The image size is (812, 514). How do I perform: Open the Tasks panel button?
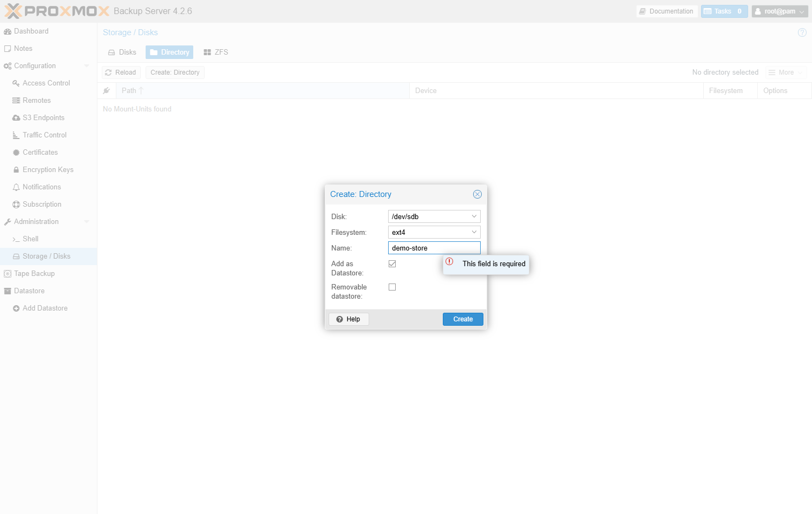click(724, 11)
